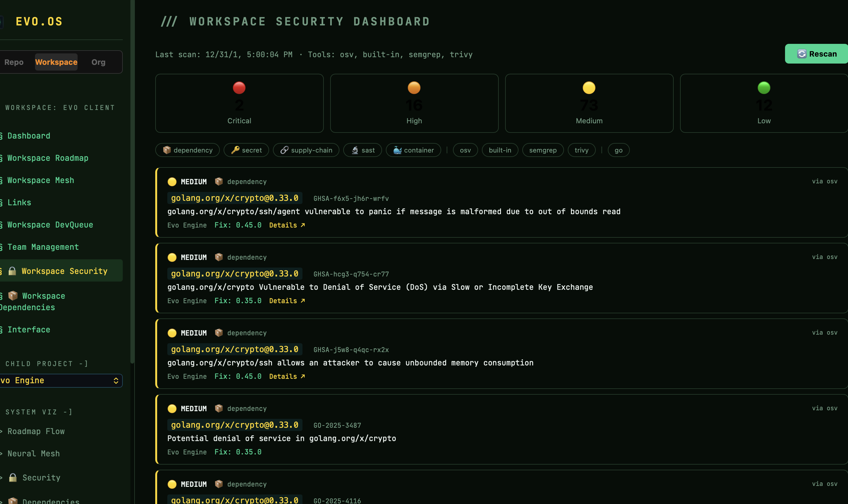The width and height of the screenshot is (848, 504).
Task: Toggle the osv tool filter
Action: point(465,150)
